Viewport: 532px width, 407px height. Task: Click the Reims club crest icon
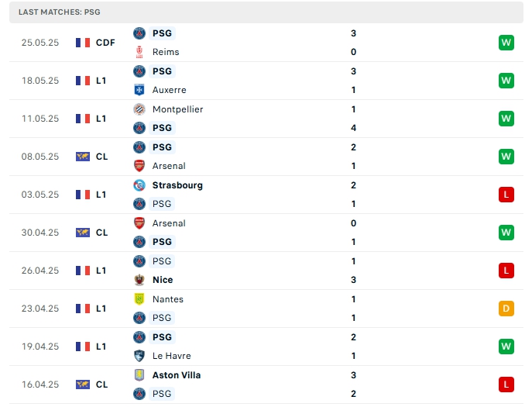[x=139, y=52]
